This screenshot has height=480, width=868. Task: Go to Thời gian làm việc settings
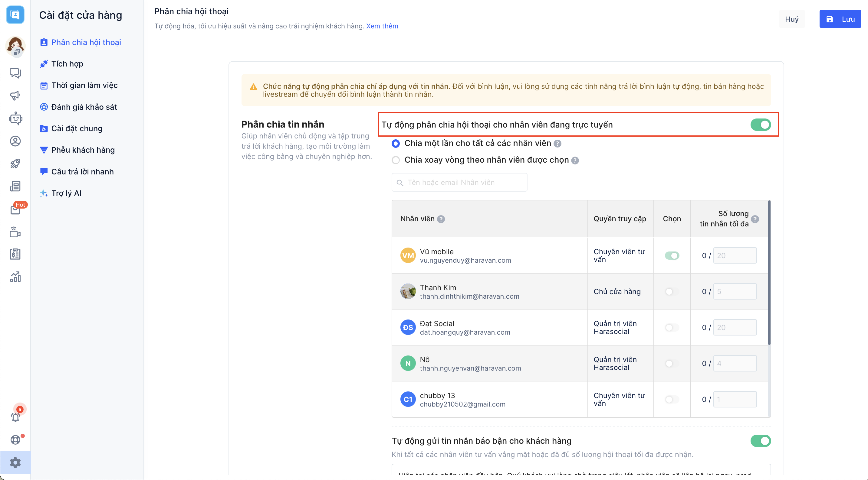[84, 86]
